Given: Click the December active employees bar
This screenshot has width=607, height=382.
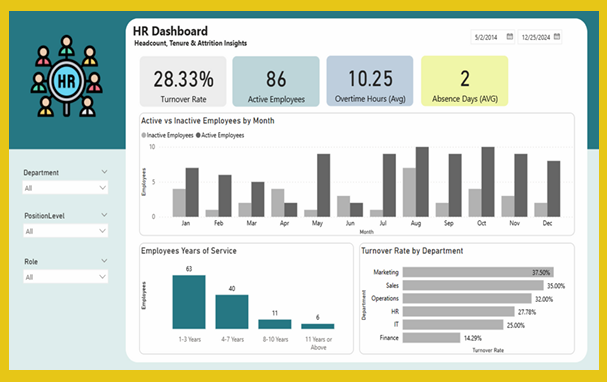Looking at the screenshot, I should [x=554, y=189].
